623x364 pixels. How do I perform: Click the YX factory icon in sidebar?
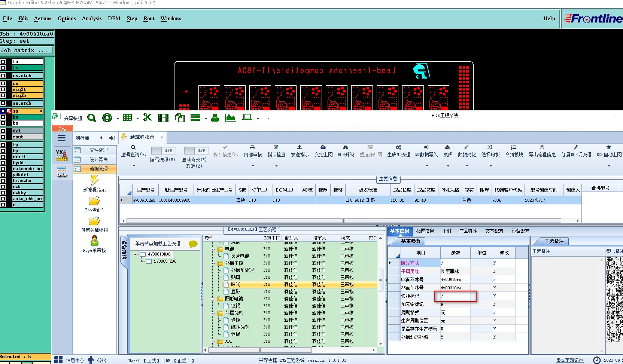click(62, 155)
